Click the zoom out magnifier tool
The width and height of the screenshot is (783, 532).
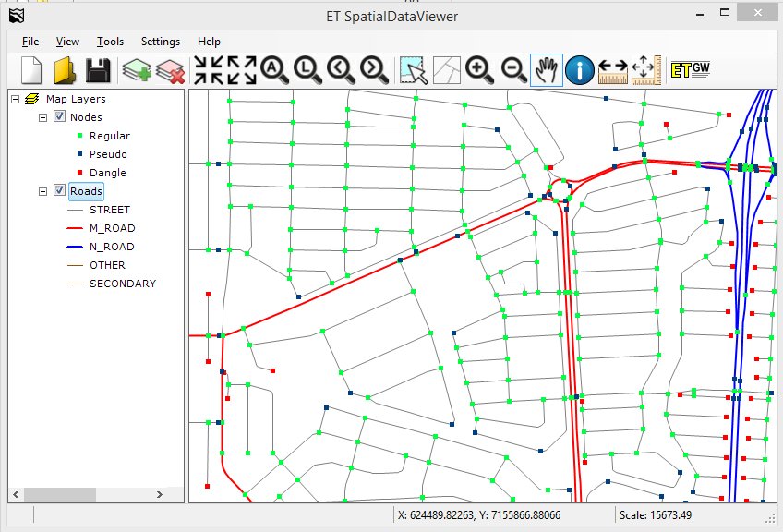point(512,70)
